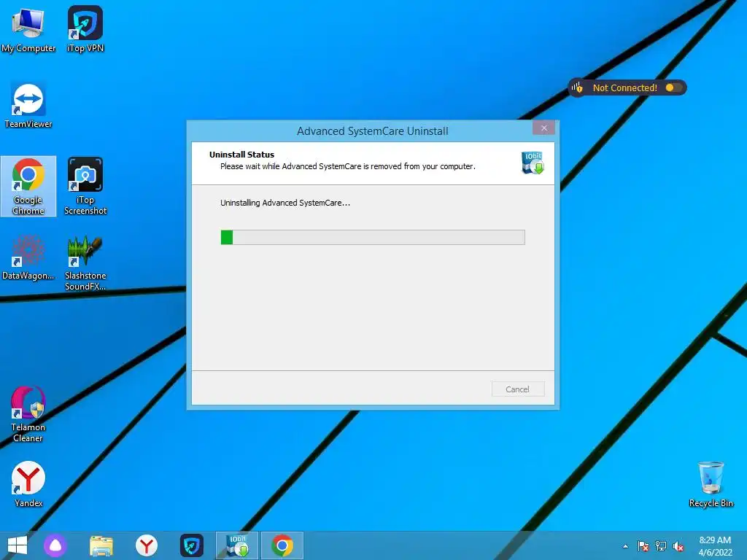
Task: Select the DataWagon desktop shortcut
Action: click(28, 257)
